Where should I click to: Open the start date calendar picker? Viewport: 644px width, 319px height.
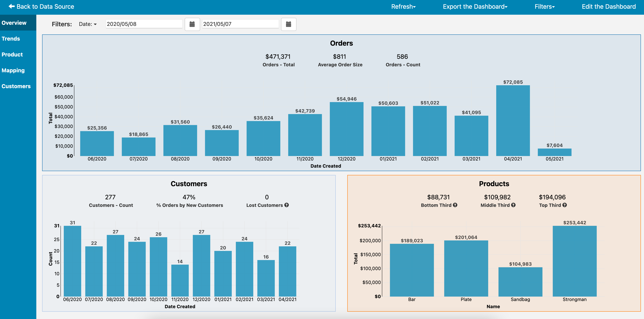click(x=192, y=24)
